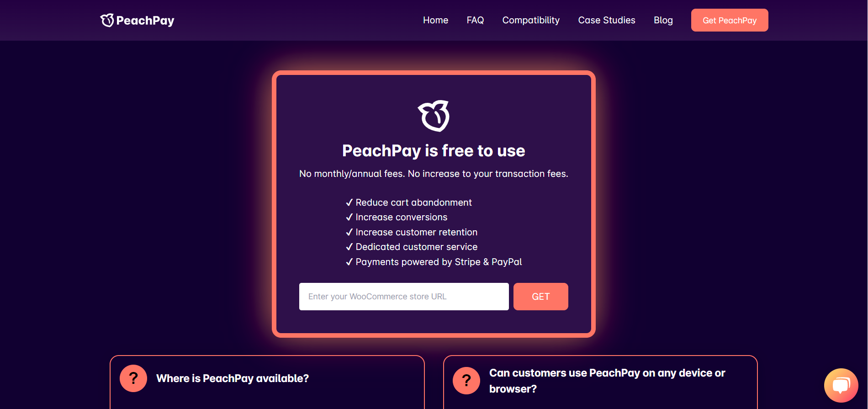Click checkmark next to Increase conversions
Viewport: 868px width, 409px height.
point(349,217)
